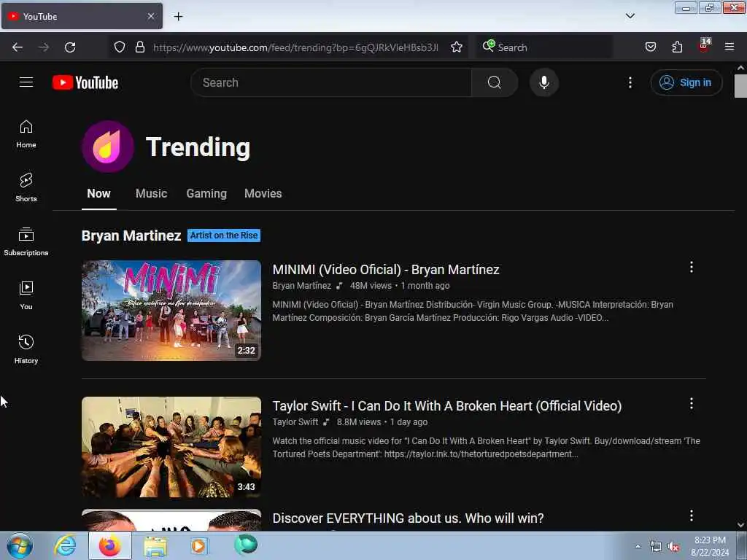Screen dimensions: 747x560
Task: View site security padlock info
Action: tap(140, 47)
